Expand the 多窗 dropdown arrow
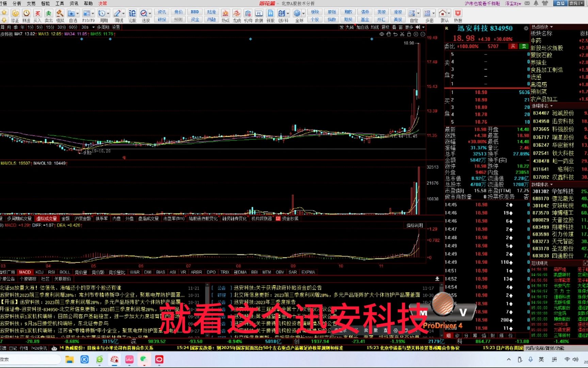Screen dimensions: 588x368 click(434, 14)
